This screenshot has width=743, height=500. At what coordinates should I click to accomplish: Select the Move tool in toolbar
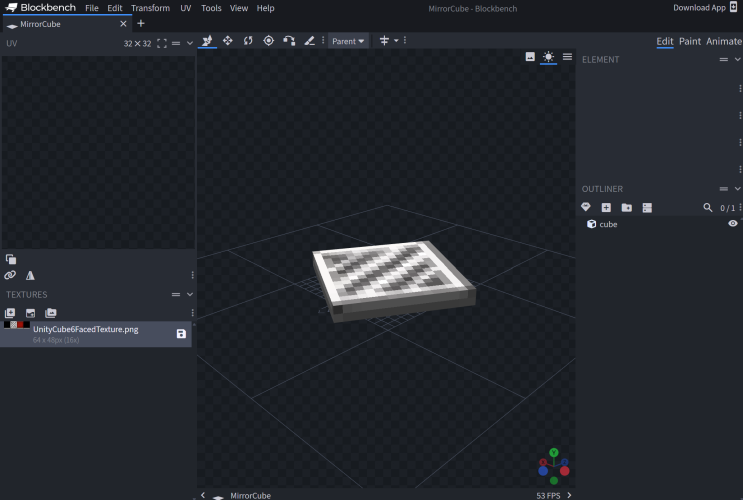(207, 41)
